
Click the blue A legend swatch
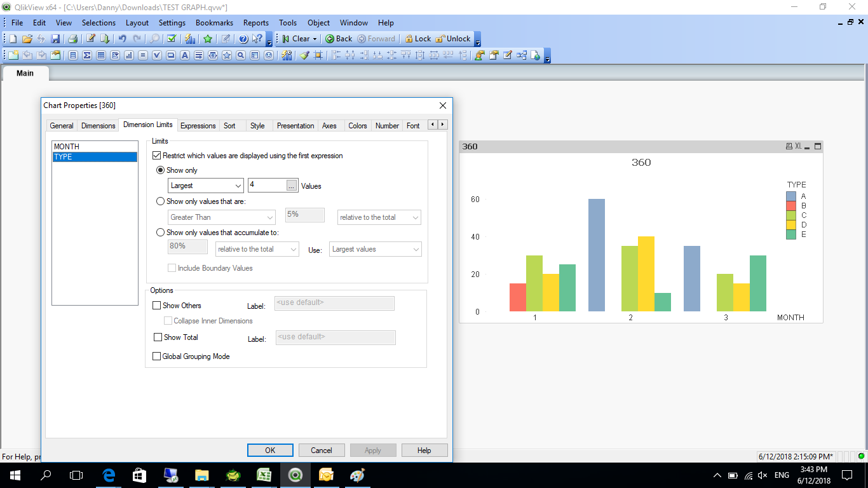[791, 196]
